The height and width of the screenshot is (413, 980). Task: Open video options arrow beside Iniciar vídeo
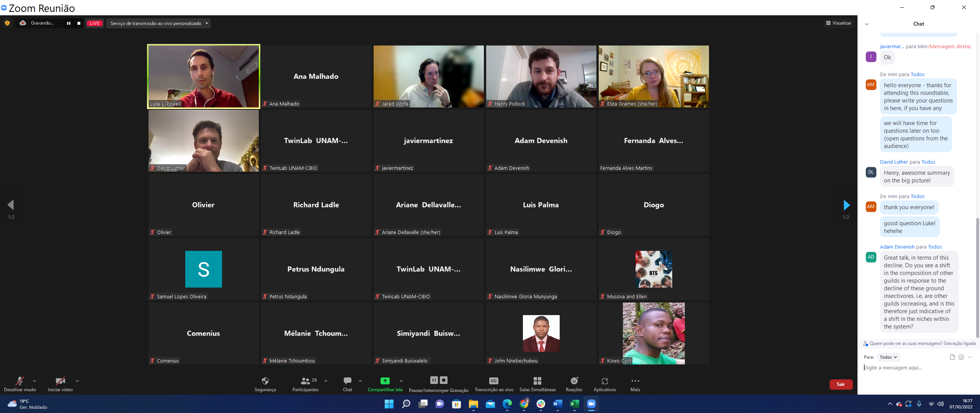point(77,381)
